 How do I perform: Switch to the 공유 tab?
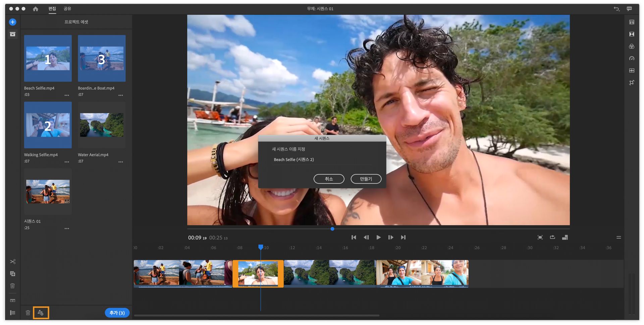(x=67, y=9)
